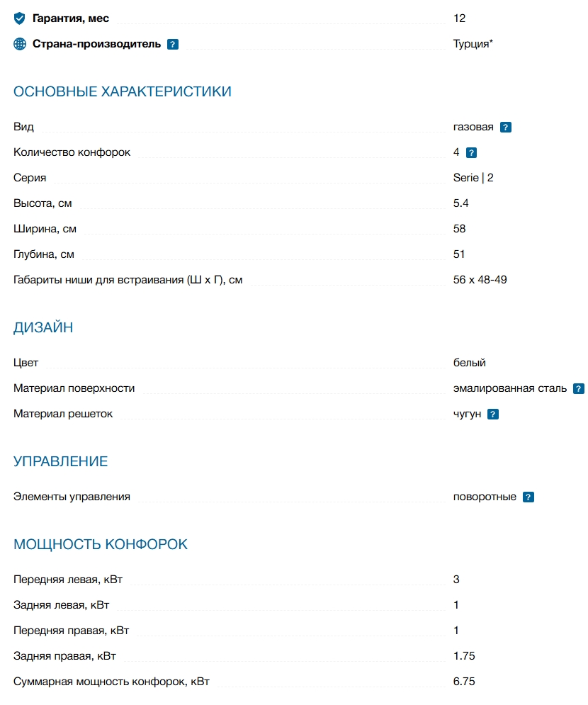The width and height of the screenshot is (588, 705).
Task: Click the ОСНОВНЫЕ ХАРАКТЕРИСТИКИ section heading
Action: 123,91
